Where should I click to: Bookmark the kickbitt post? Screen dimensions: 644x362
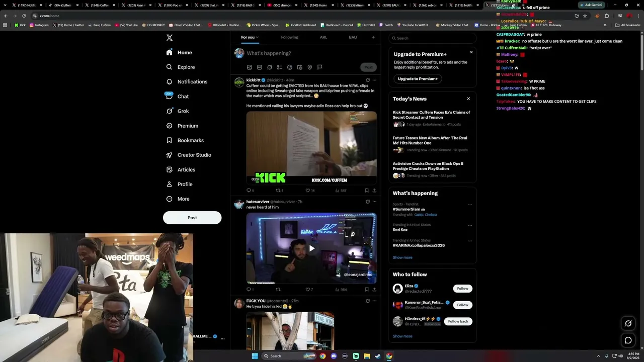[x=366, y=191]
